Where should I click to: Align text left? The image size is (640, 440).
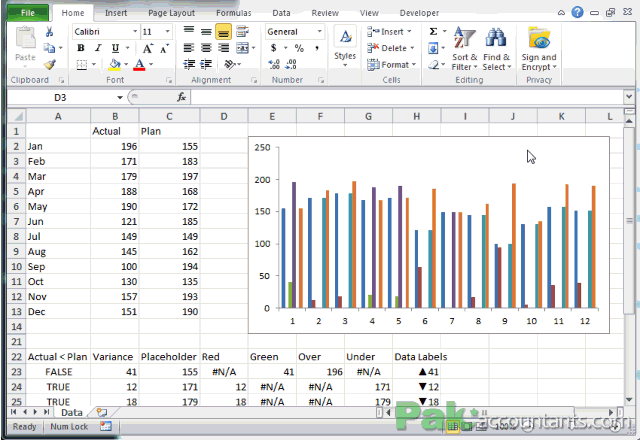pos(189,48)
